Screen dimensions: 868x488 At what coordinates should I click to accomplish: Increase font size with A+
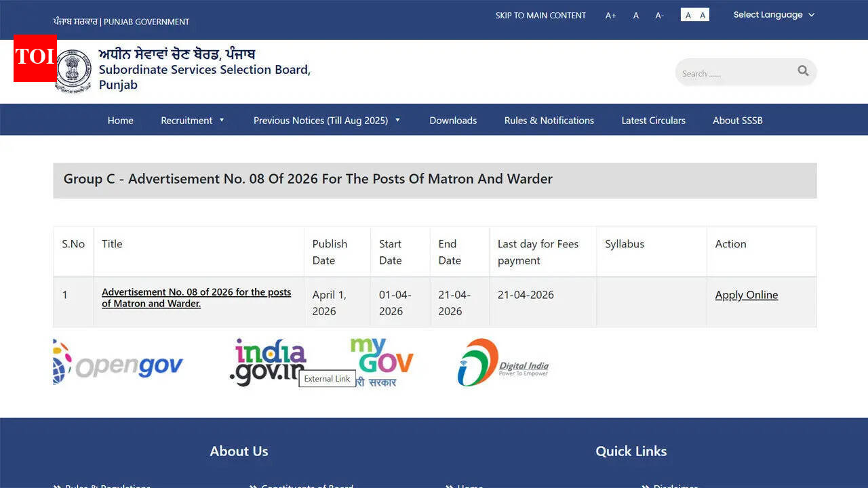pyautogui.click(x=610, y=16)
